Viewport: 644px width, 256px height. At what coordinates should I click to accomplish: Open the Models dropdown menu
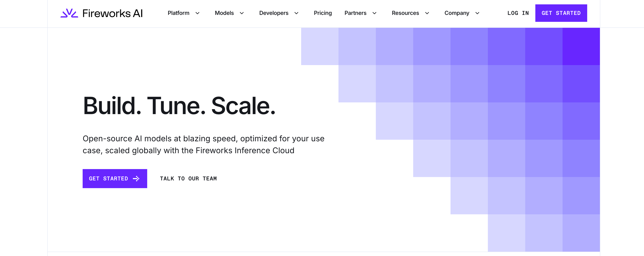pyautogui.click(x=242, y=13)
